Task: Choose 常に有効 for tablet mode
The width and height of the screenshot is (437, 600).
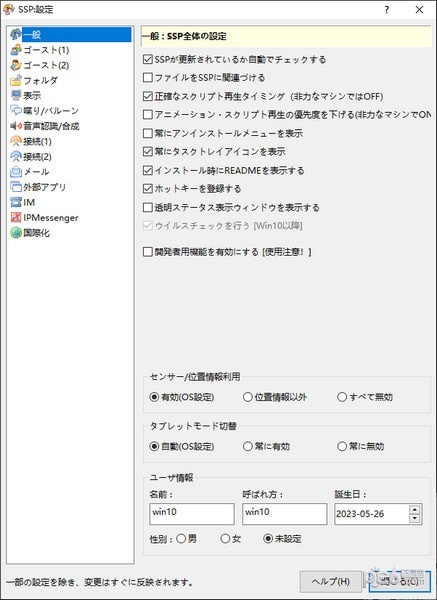Action: coord(248,446)
